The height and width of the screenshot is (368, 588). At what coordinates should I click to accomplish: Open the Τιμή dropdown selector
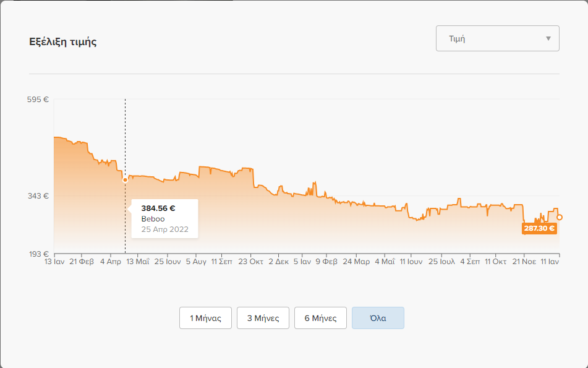point(497,38)
